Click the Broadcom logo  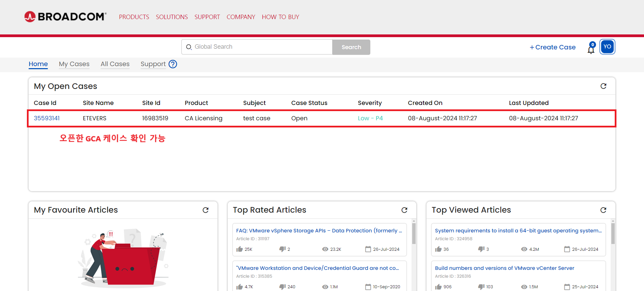coord(65,17)
